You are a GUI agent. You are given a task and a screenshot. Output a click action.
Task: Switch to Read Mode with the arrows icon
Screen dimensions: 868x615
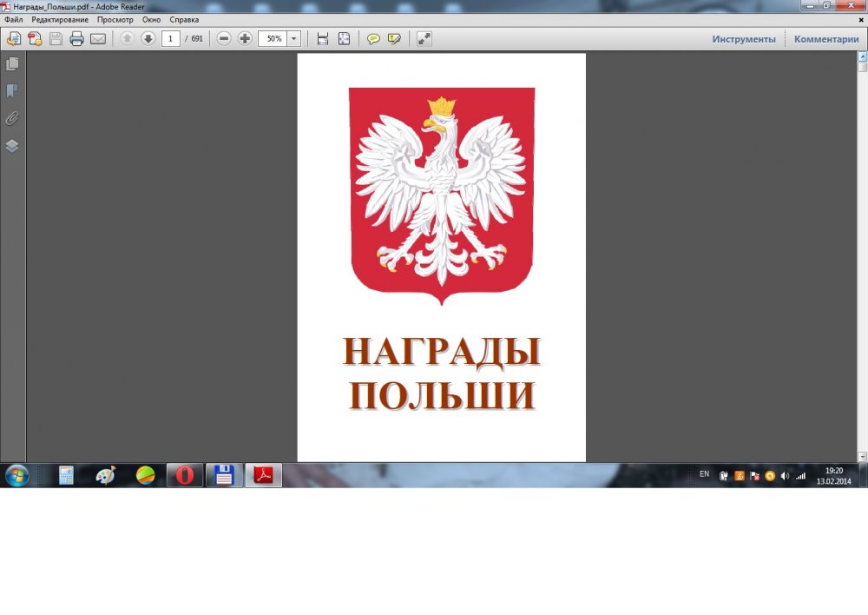[x=424, y=39]
